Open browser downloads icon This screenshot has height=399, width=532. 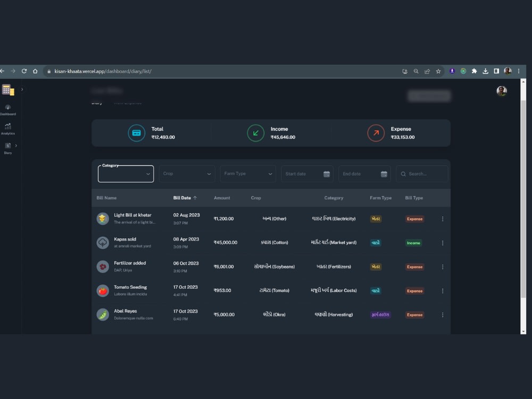[486, 71]
